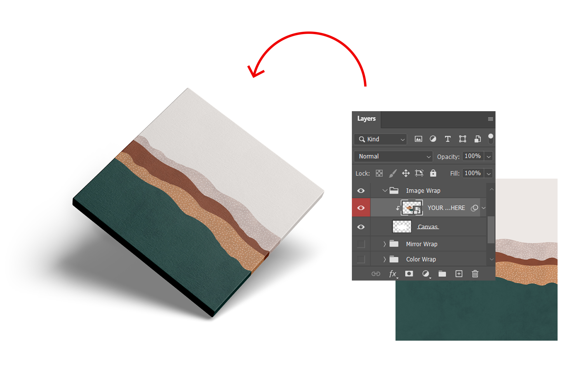Image resolution: width=588 pixels, height=392 pixels.
Task: Filter layers by adjustment layers icon
Action: click(433, 139)
